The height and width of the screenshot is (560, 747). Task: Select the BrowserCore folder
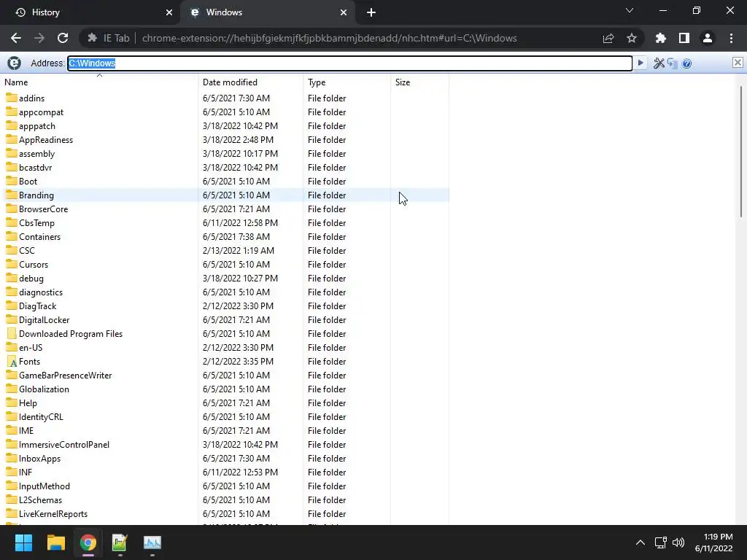[43, 209]
